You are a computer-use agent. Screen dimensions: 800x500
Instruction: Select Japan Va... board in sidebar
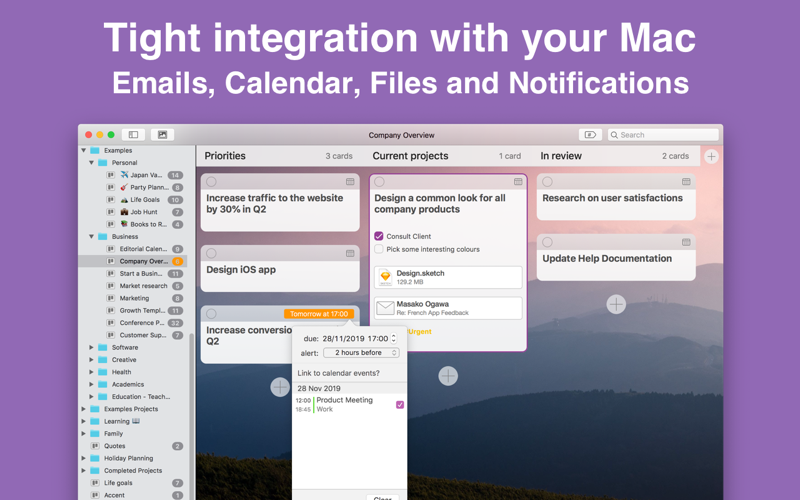click(x=144, y=175)
